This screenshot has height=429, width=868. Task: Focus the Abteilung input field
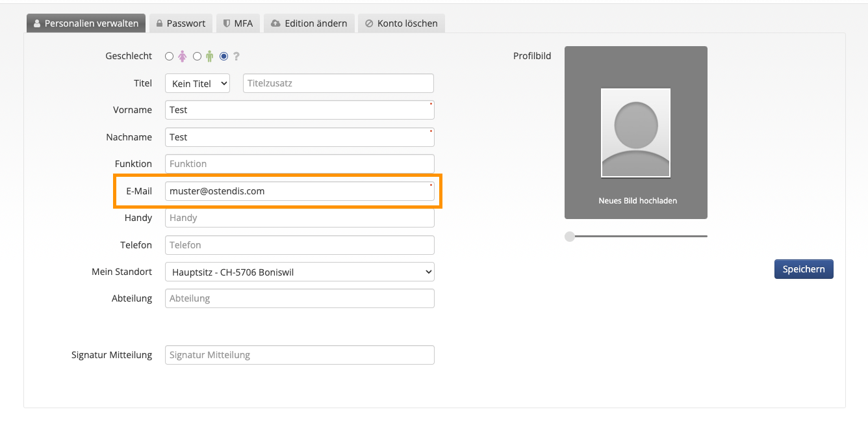click(x=300, y=298)
